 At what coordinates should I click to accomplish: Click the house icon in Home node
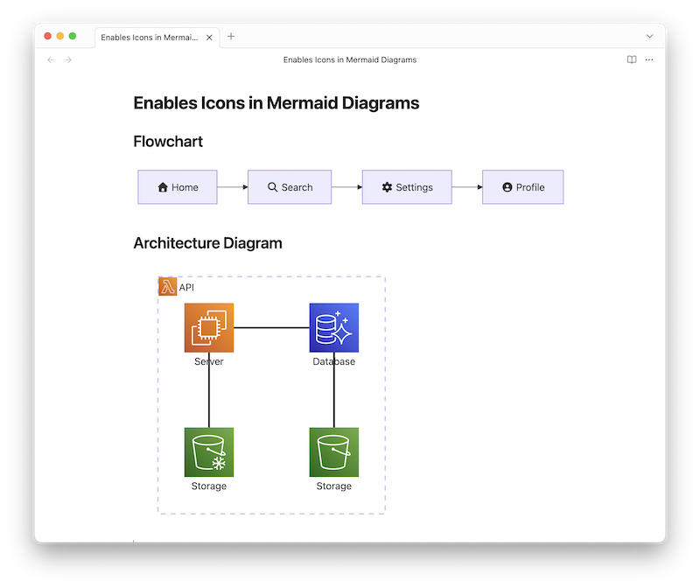tap(163, 187)
